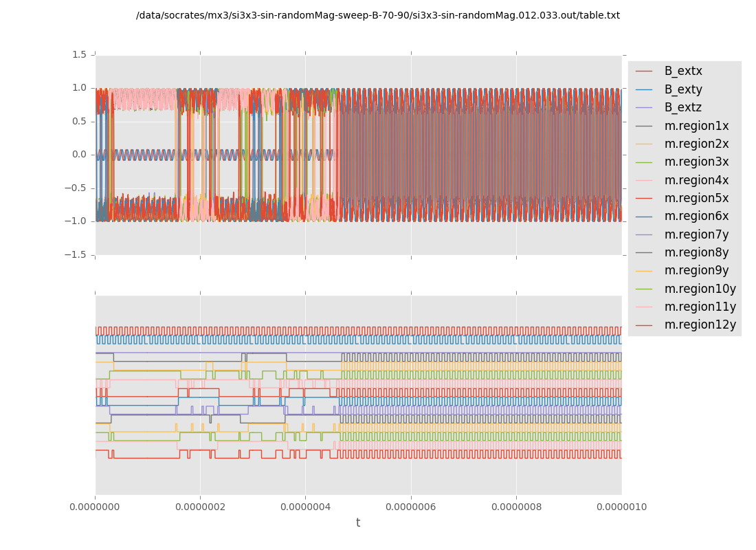
Task: Click the 0.0000010 x-axis tick label
Action: (621, 507)
